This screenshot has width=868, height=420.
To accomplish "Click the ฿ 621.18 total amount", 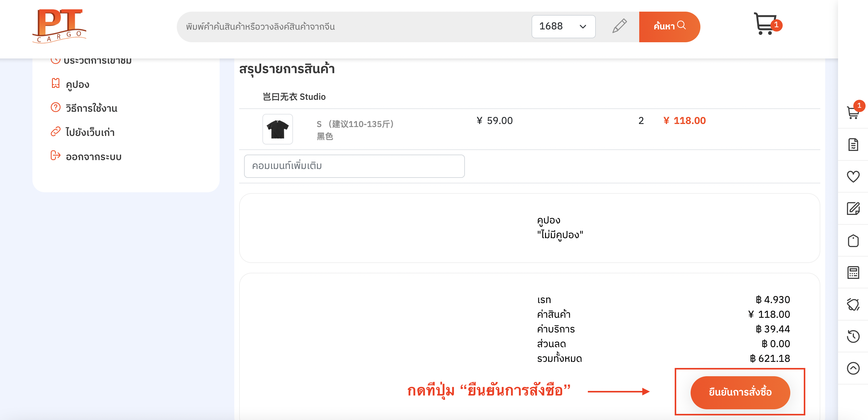I will [770, 358].
